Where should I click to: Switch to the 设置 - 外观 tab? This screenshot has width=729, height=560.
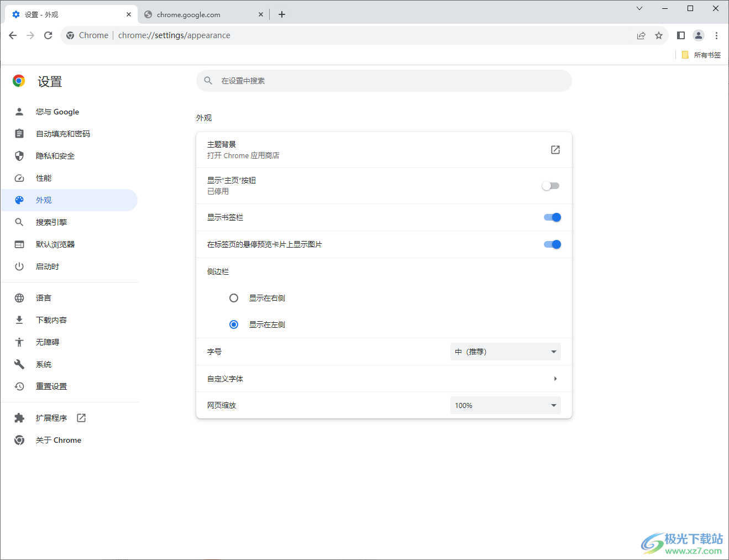[71, 14]
